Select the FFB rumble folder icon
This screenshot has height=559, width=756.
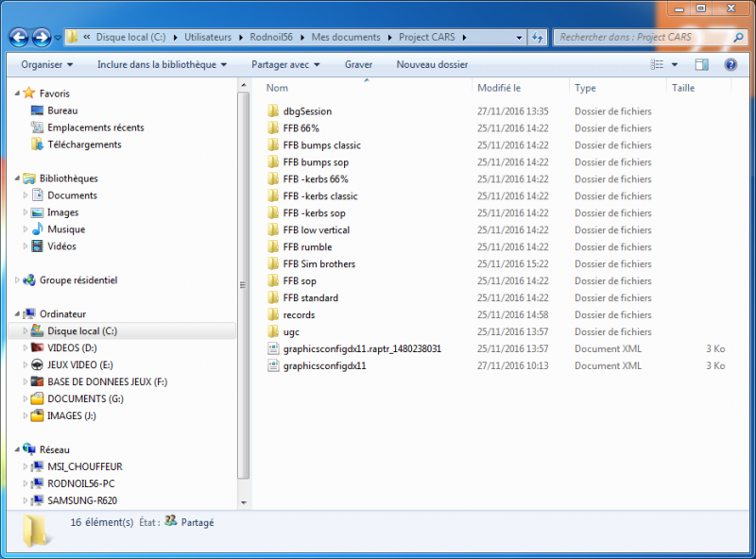pyautogui.click(x=273, y=246)
